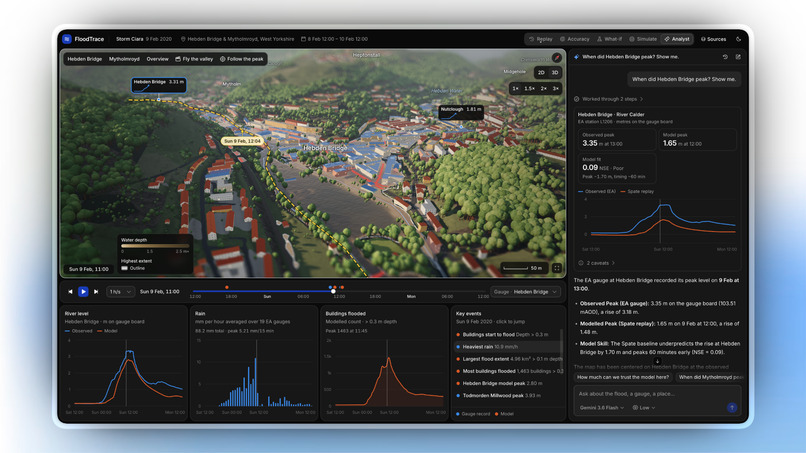This screenshot has height=453, width=806.
Task: Click the calendar icon beside date range
Action: point(303,39)
